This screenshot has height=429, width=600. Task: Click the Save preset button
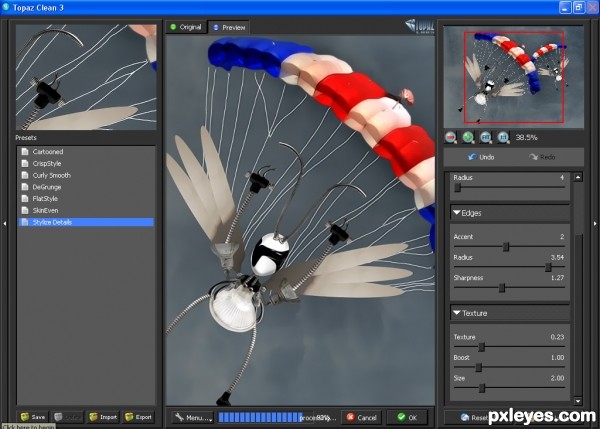(x=33, y=417)
